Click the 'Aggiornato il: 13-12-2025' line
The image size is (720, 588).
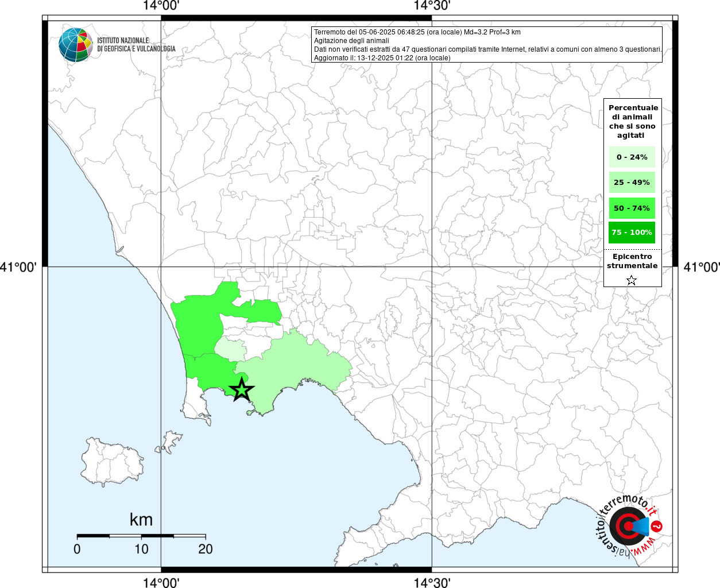click(x=382, y=58)
